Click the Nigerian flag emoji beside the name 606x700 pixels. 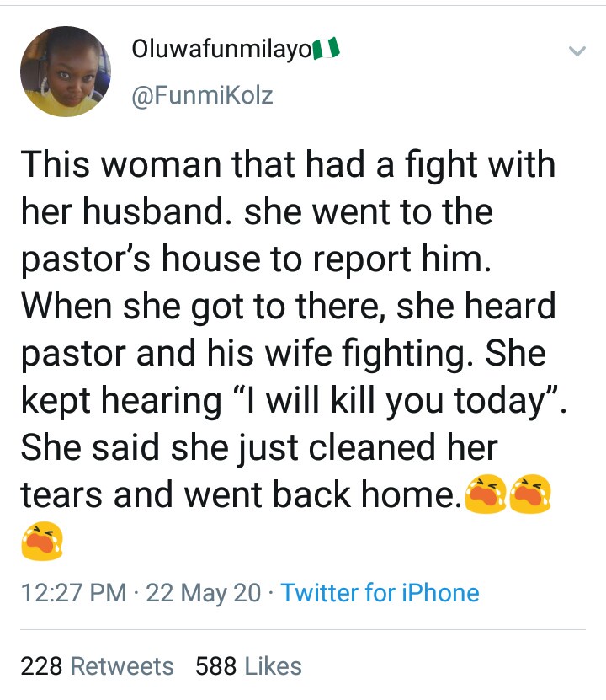(x=326, y=51)
